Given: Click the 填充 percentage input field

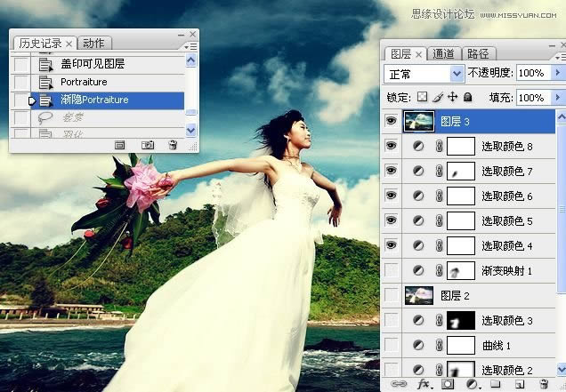Looking at the screenshot, I should tap(533, 97).
